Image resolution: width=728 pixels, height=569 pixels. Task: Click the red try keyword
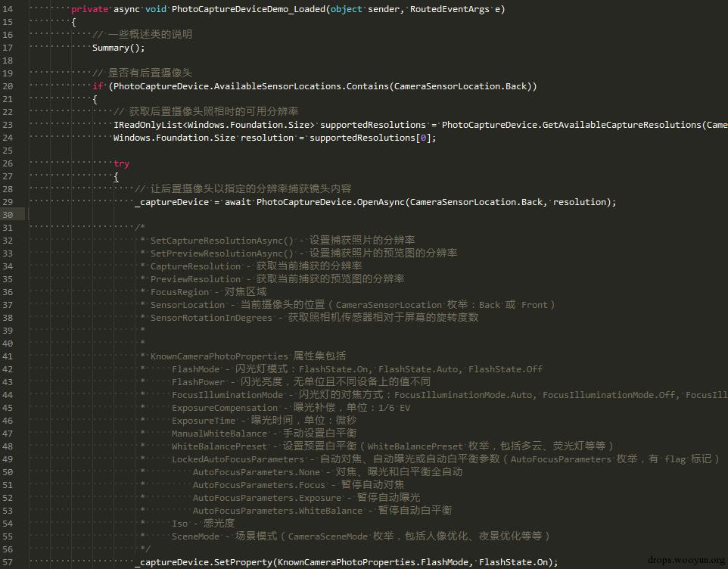(122, 164)
